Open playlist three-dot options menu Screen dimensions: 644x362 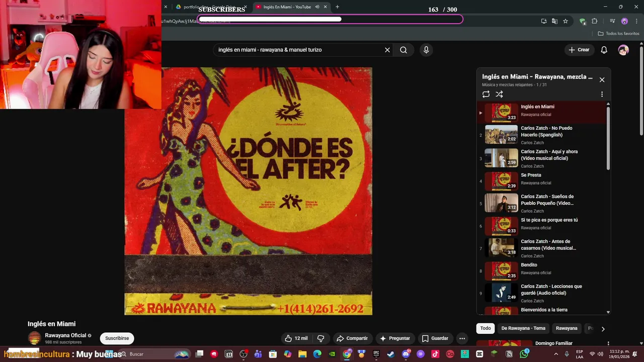tap(602, 94)
